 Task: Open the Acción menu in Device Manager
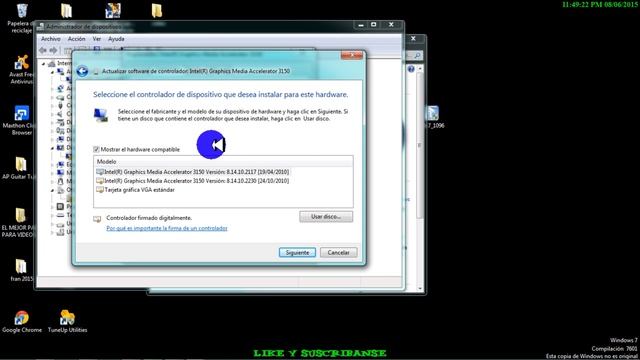[x=76, y=39]
